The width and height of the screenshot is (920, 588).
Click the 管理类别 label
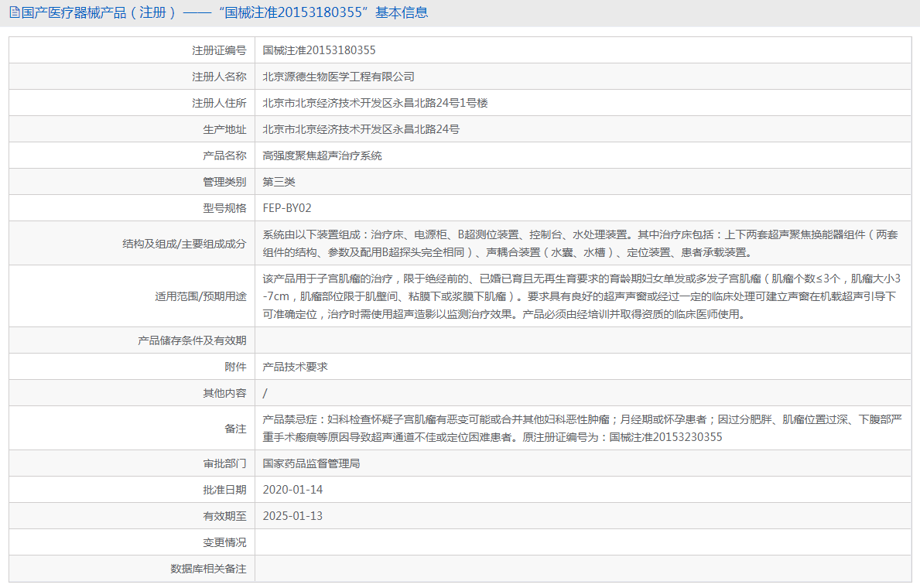(224, 182)
